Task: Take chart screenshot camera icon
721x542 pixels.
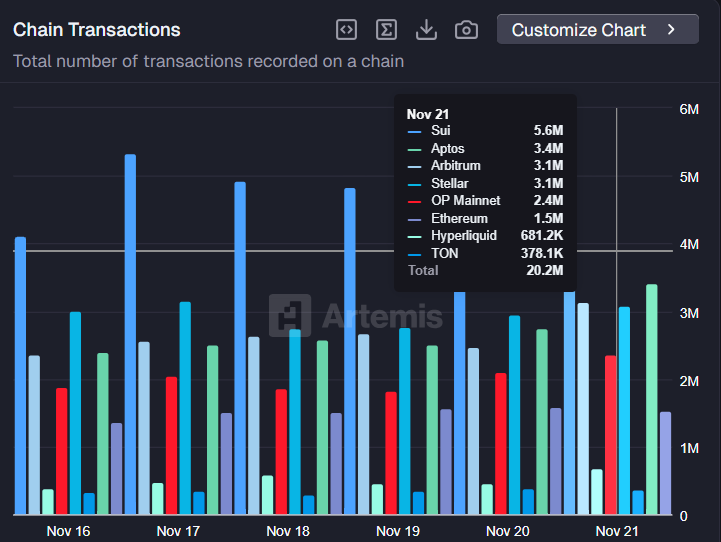Action: click(x=466, y=30)
